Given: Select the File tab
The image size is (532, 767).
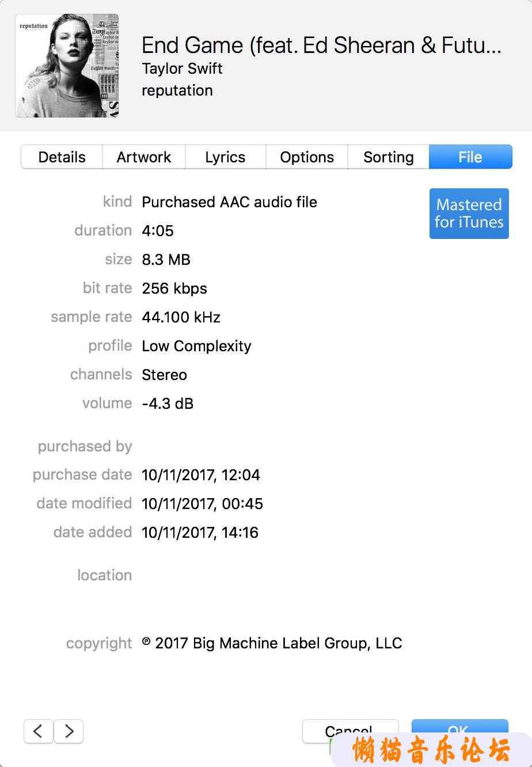Looking at the screenshot, I should pyautogui.click(x=470, y=157).
